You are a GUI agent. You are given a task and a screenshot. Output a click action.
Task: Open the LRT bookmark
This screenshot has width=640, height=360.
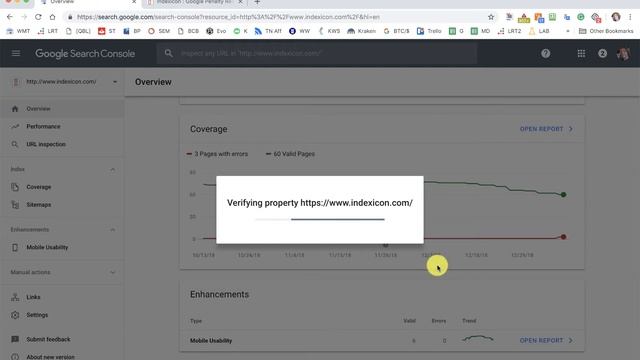[48, 31]
